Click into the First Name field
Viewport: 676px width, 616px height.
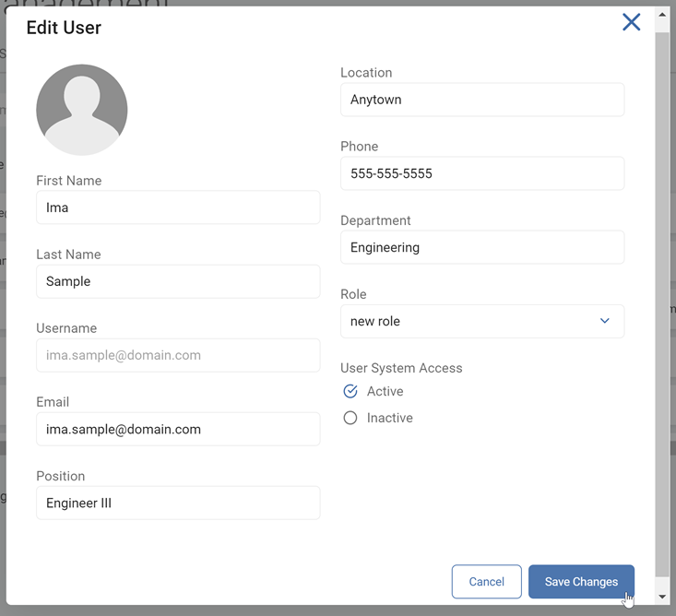(x=178, y=207)
